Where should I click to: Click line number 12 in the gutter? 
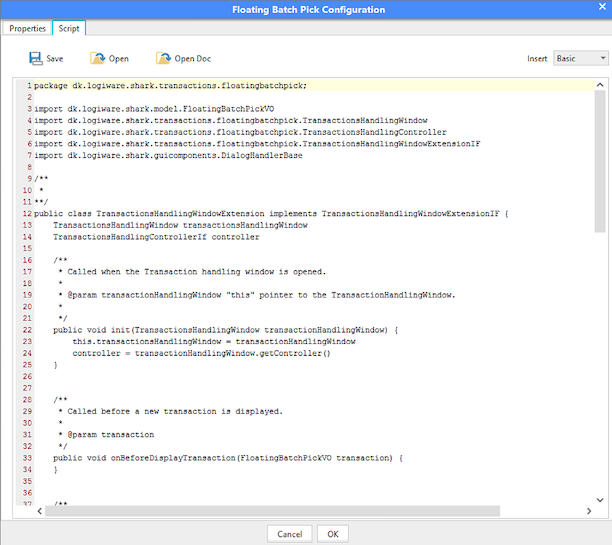click(x=27, y=214)
